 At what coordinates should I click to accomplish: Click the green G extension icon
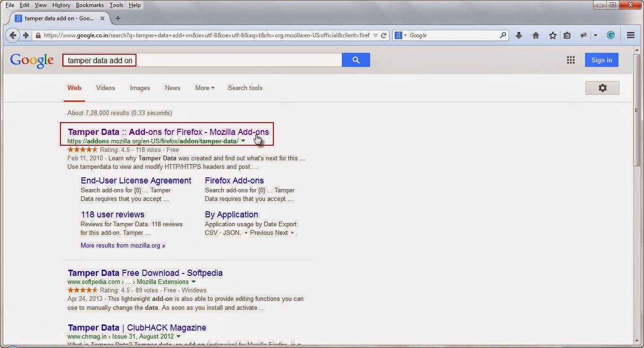(x=610, y=35)
